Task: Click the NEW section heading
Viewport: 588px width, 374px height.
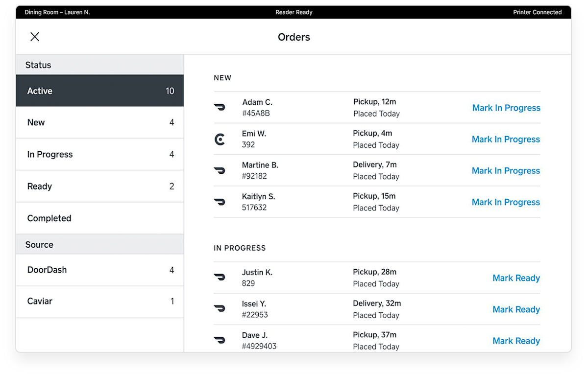Action: pos(222,78)
